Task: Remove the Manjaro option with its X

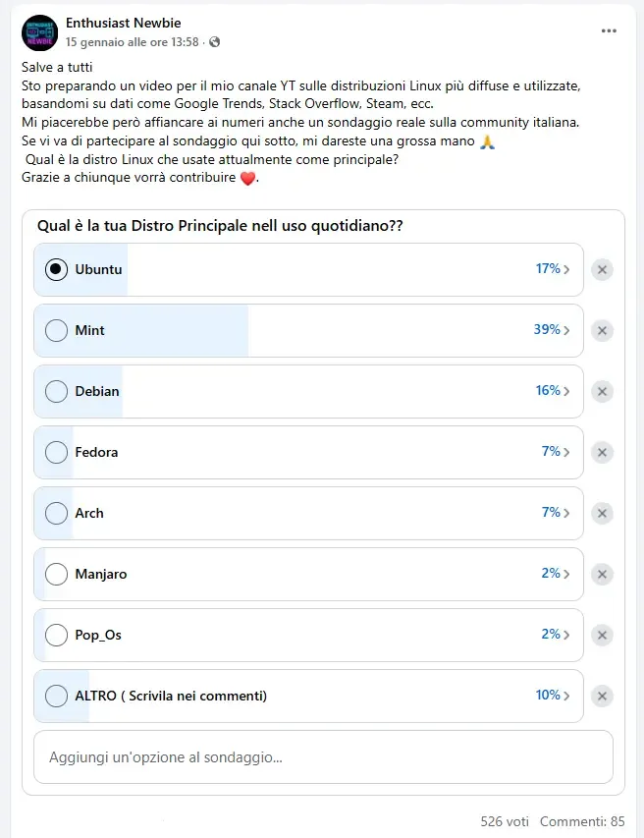Action: click(602, 574)
